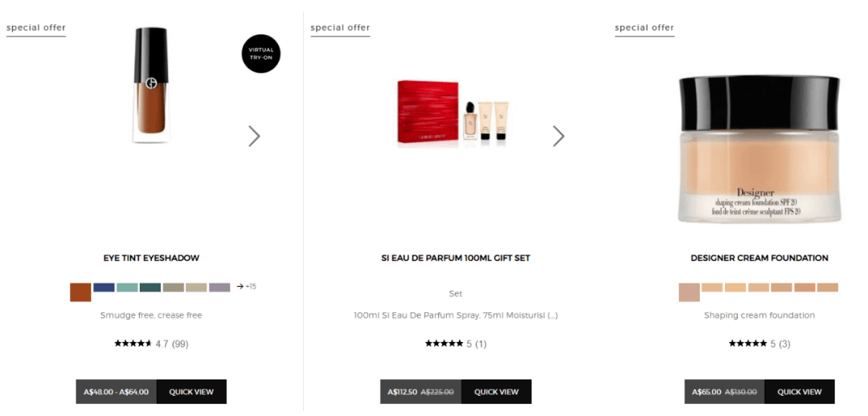
Task: Select the blue eyeshadow shade swatch
Action: click(x=104, y=288)
